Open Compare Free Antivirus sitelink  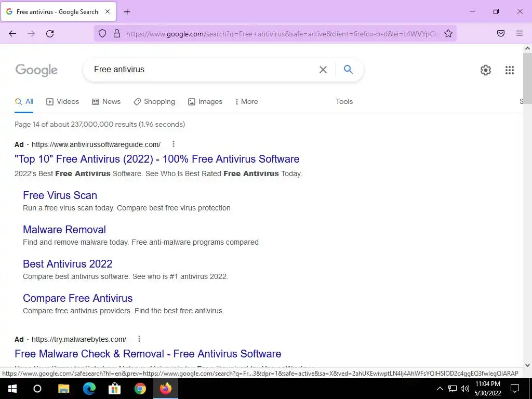tap(78, 298)
